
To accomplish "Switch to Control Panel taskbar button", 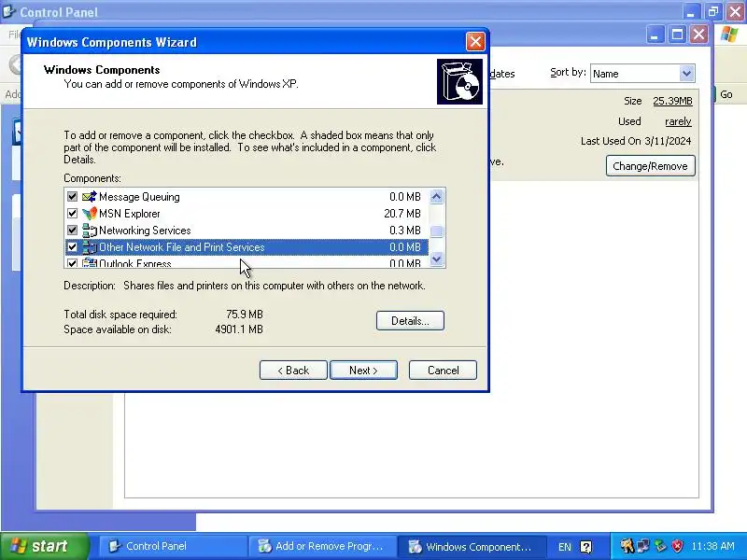I will click(x=172, y=546).
